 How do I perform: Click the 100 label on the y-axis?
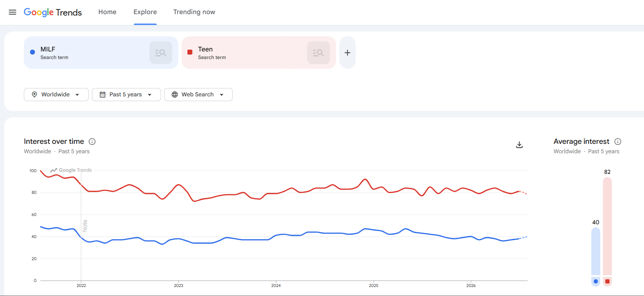[x=33, y=171]
